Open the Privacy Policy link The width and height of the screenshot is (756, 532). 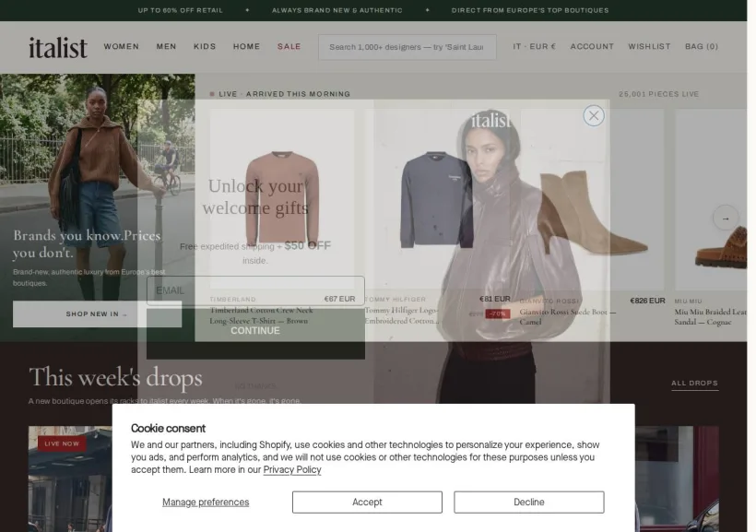(292, 470)
